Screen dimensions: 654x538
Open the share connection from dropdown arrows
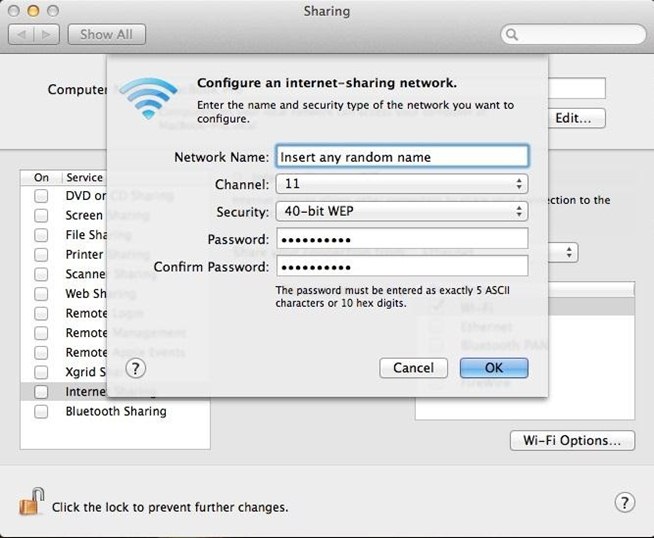click(569, 253)
